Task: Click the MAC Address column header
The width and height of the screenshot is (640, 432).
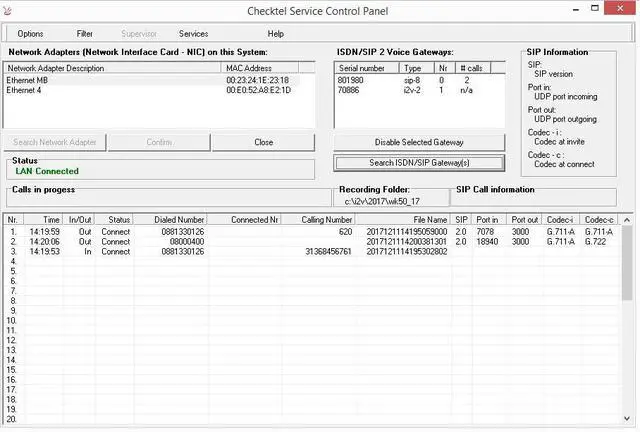Action: point(268,68)
